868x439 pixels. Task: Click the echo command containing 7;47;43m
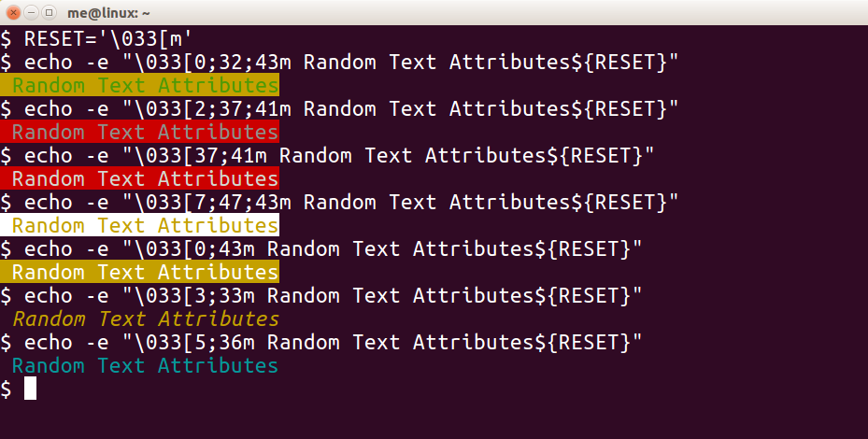339,202
